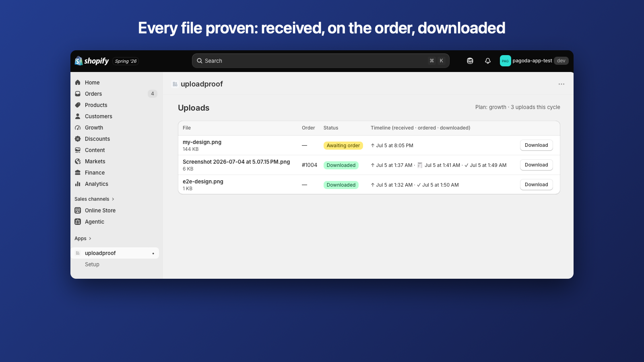The height and width of the screenshot is (362, 644).
Task: Click the Finance bank icon
Action: [x=78, y=173]
